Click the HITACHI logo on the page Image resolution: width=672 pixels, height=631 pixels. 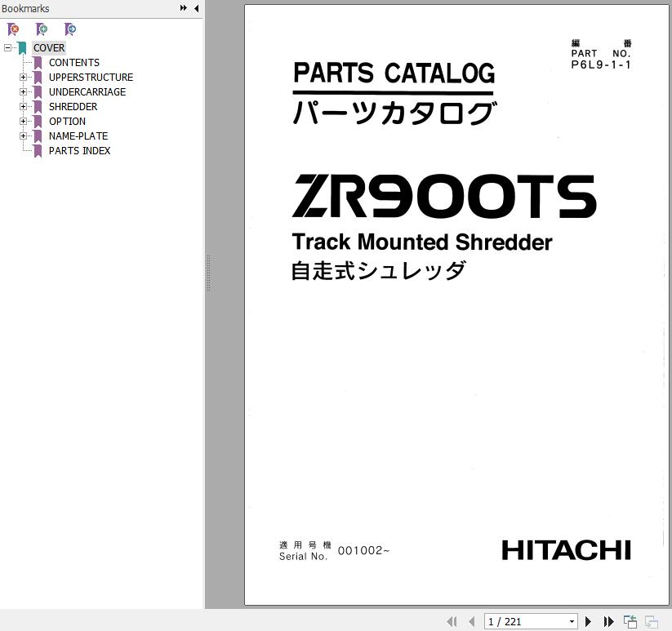[x=566, y=550]
